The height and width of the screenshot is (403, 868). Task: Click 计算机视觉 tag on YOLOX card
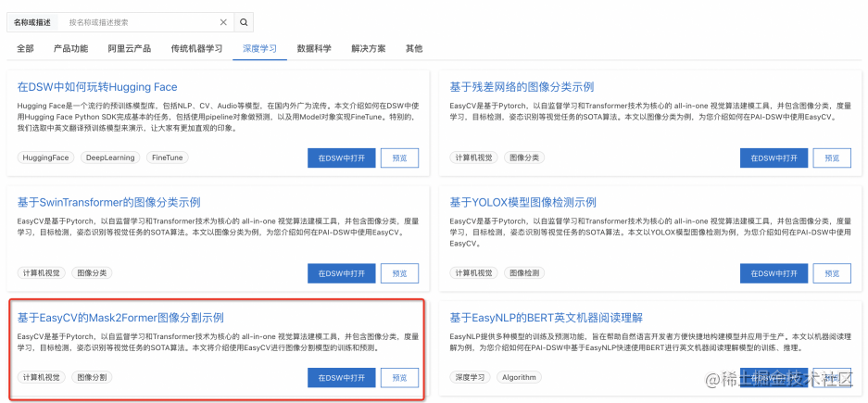(473, 273)
